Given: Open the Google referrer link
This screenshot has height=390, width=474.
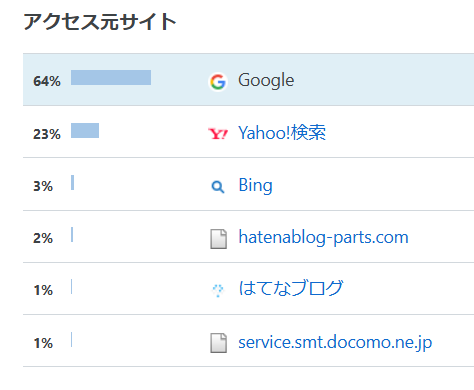Looking at the screenshot, I should (266, 80).
